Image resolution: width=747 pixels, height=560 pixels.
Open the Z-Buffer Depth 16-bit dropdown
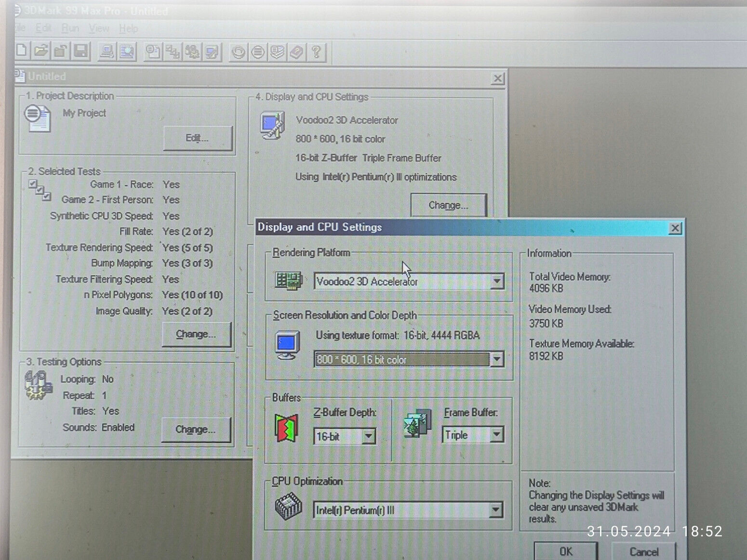point(369,437)
